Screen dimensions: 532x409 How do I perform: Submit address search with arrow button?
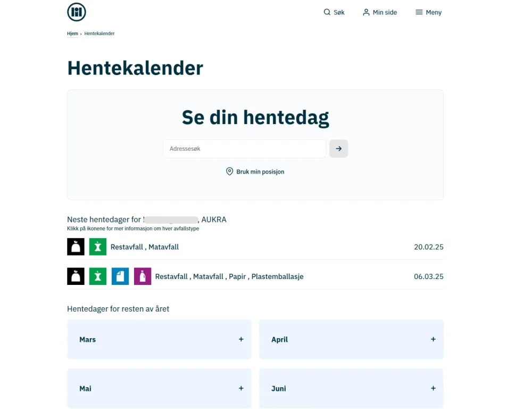tap(338, 149)
